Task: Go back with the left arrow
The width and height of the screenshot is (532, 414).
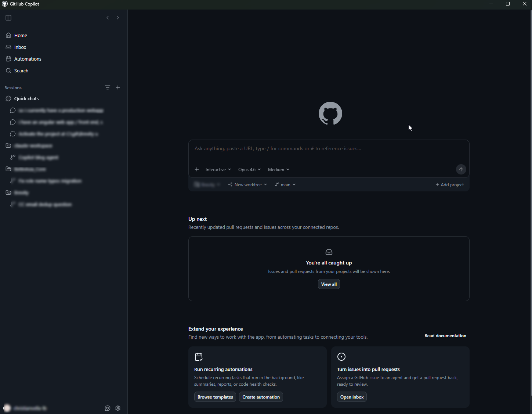Action: [x=108, y=18]
